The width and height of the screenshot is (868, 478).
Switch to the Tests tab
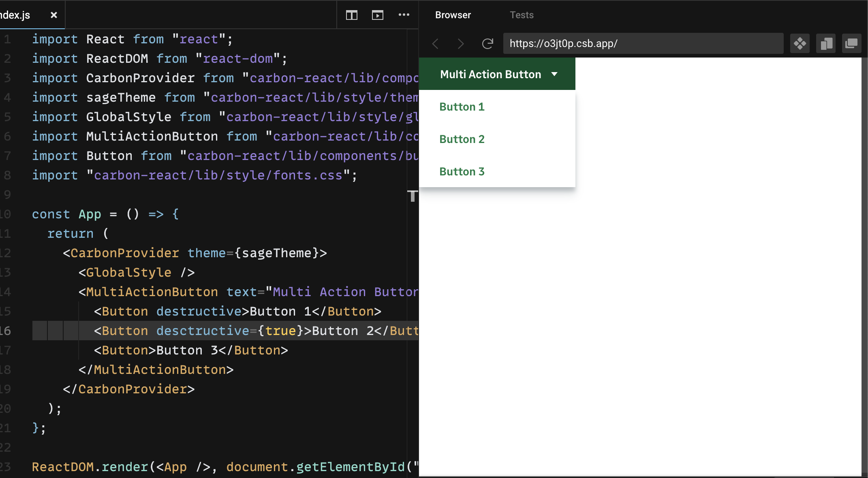(522, 15)
